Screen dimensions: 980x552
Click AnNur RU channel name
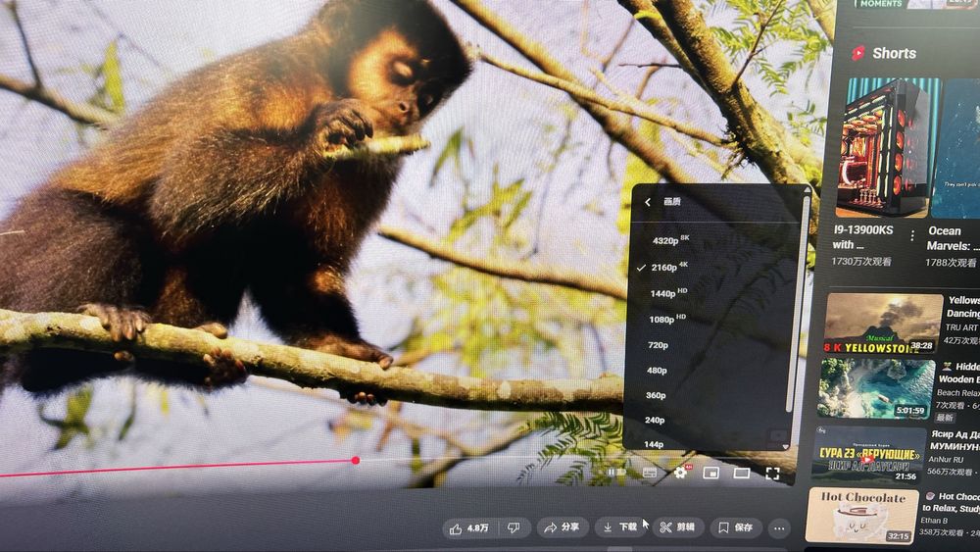coord(947,459)
